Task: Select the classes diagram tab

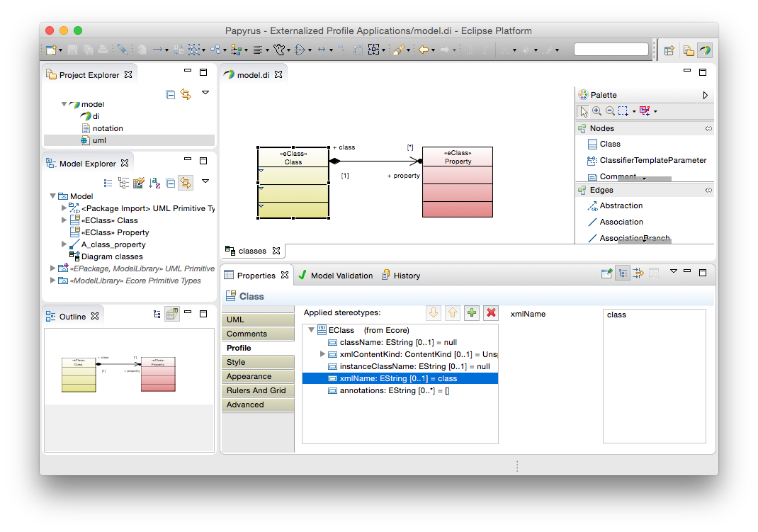Action: pos(252,251)
